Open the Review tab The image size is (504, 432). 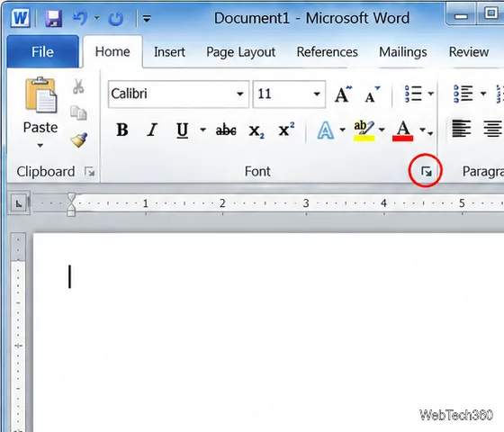(x=469, y=52)
